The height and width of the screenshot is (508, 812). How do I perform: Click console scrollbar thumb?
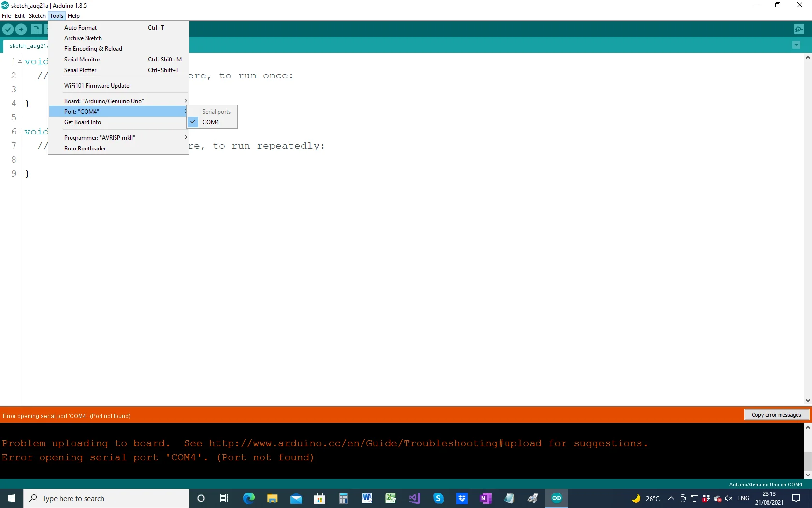coord(808,461)
